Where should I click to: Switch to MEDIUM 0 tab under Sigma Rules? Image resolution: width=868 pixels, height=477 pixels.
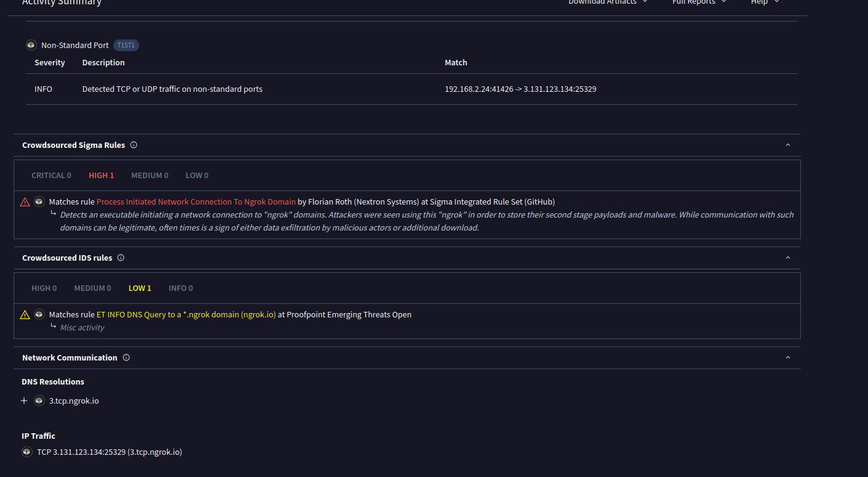point(150,176)
